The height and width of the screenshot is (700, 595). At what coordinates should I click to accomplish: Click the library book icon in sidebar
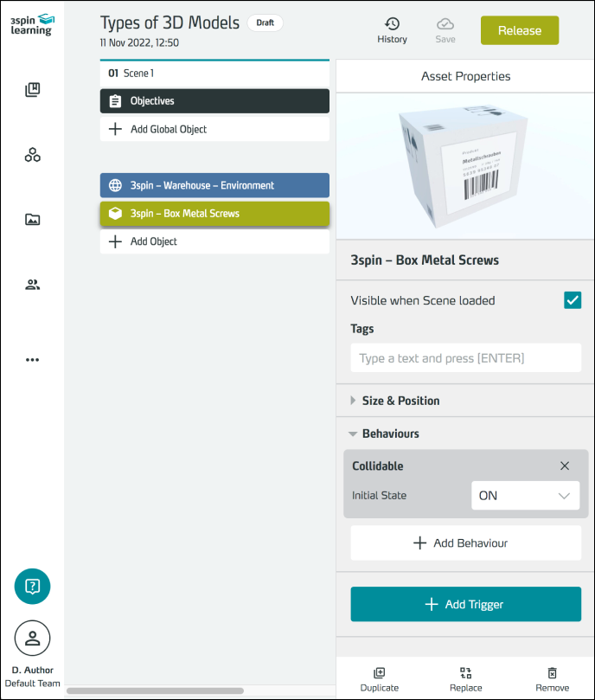pyautogui.click(x=33, y=90)
